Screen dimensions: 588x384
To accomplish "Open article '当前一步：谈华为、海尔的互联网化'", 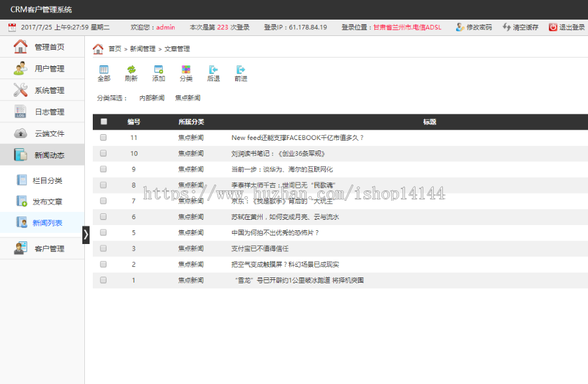I will point(282,169).
